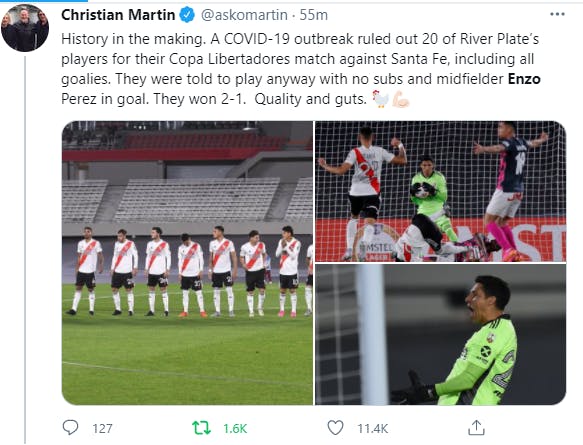
Task: Open the share upload icon
Action: tap(476, 428)
